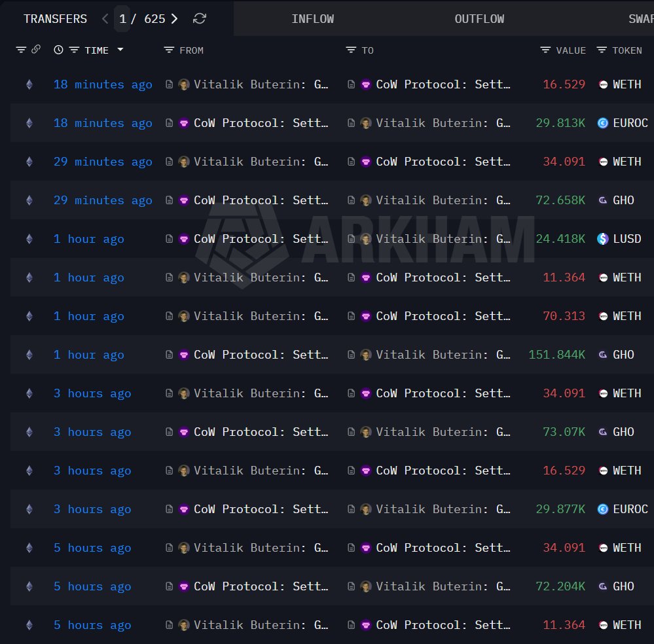654x644 pixels.
Task: Open the FROM column filter
Action: (x=169, y=50)
